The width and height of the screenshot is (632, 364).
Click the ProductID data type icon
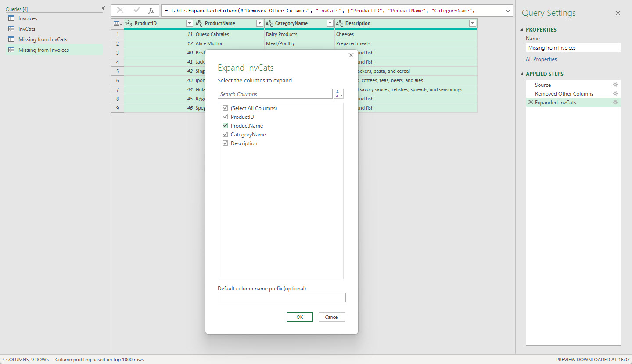[x=129, y=23]
